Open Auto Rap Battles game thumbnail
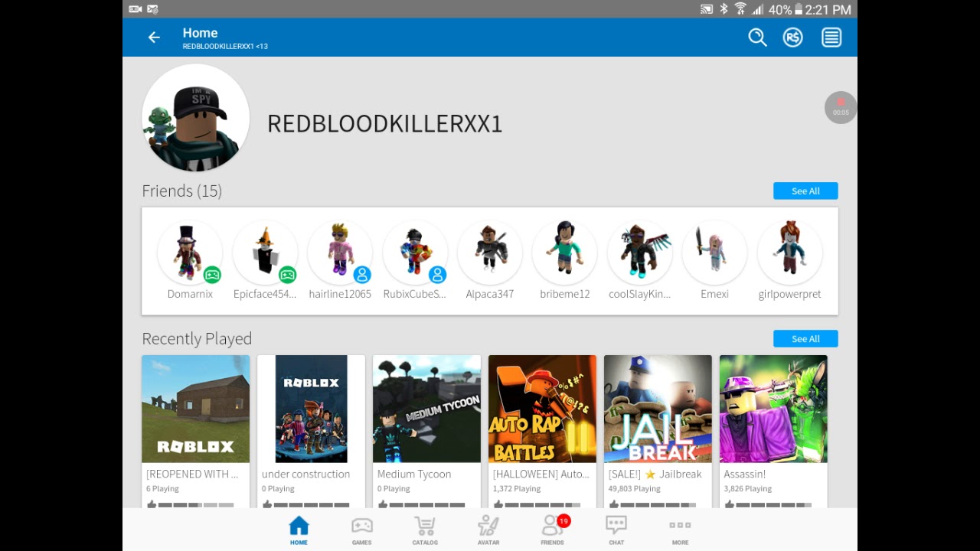Image resolution: width=980 pixels, height=551 pixels. click(542, 409)
